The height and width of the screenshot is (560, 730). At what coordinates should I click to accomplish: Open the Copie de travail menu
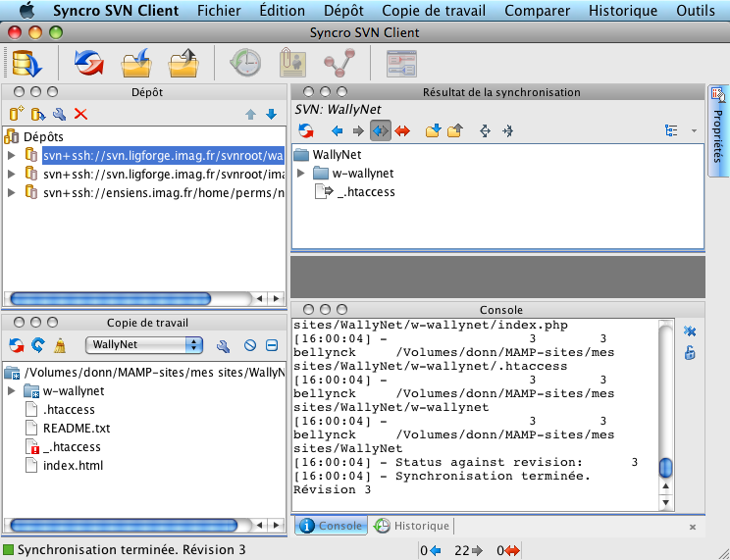(434, 10)
